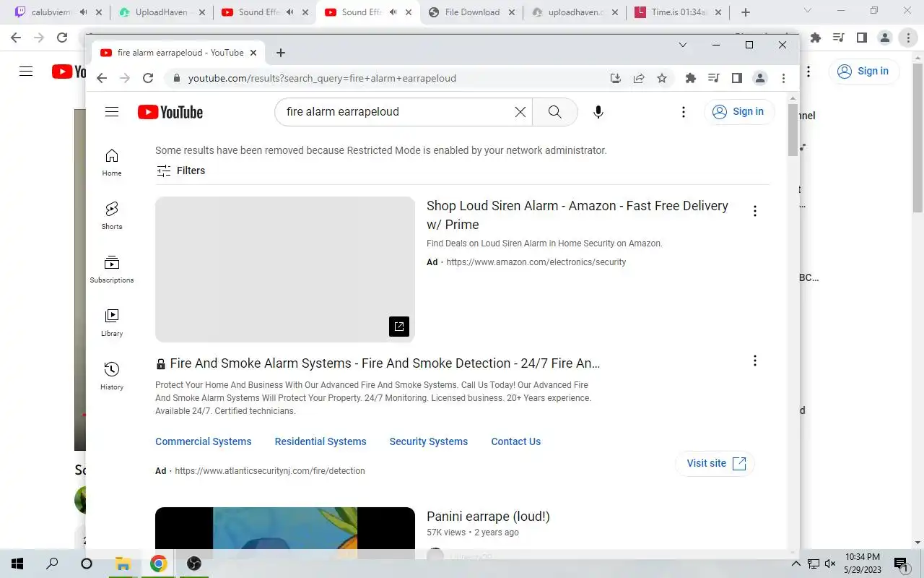Open Panini earrape (loud!) video title

pyautogui.click(x=488, y=517)
